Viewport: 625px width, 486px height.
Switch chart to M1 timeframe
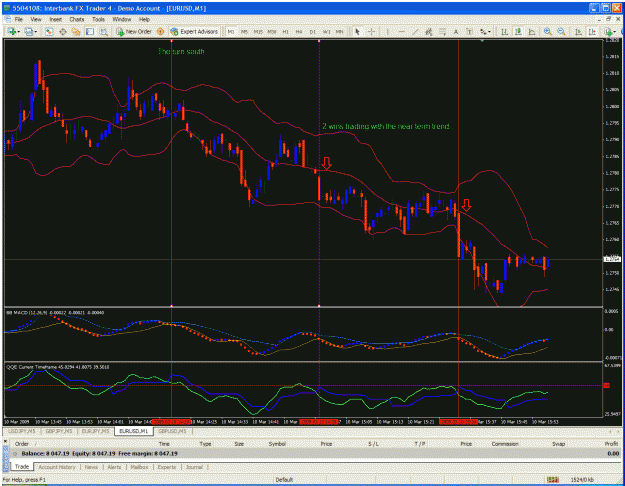[x=231, y=31]
